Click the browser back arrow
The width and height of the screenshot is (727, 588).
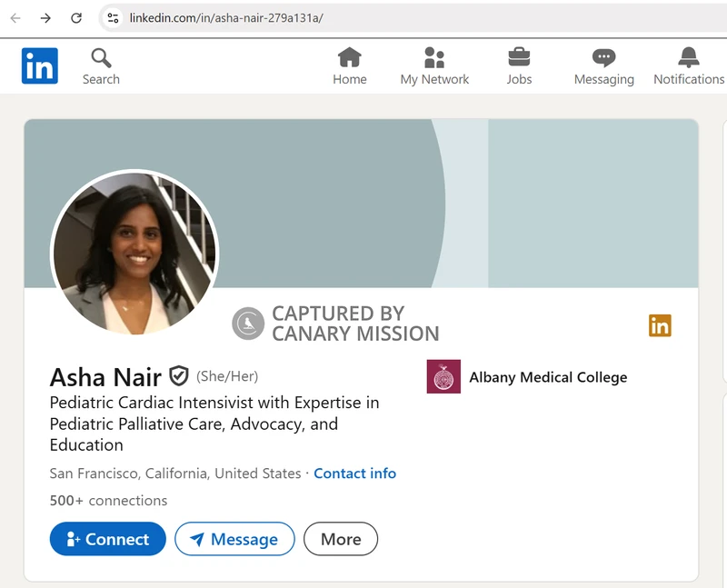tap(15, 18)
